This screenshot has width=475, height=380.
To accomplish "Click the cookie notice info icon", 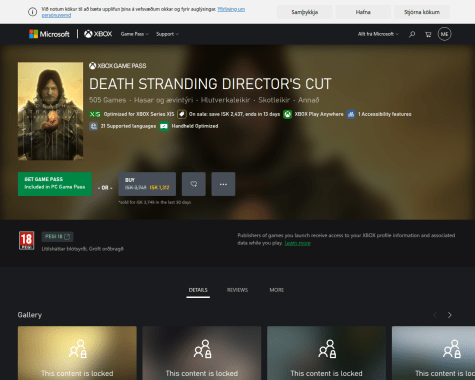I will click(32, 12).
